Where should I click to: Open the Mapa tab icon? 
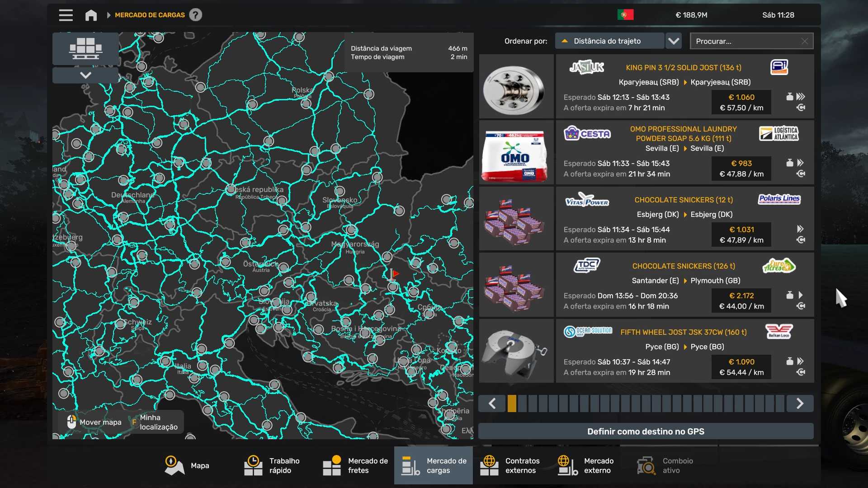[174, 465]
